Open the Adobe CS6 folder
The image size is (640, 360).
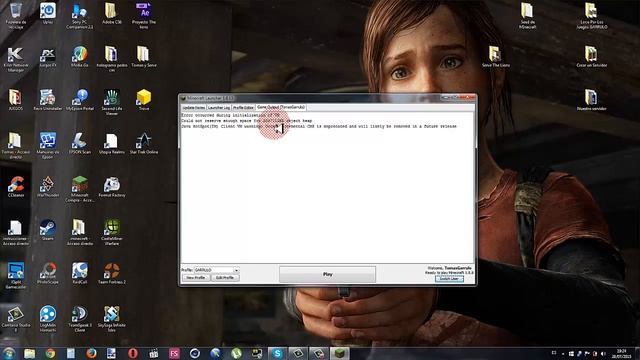[x=111, y=13]
